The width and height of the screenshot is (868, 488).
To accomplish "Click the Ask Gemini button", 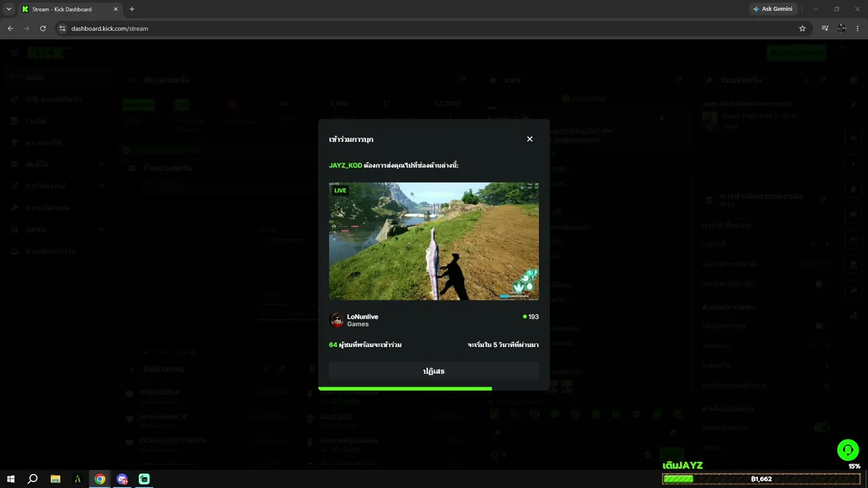I will pyautogui.click(x=772, y=9).
